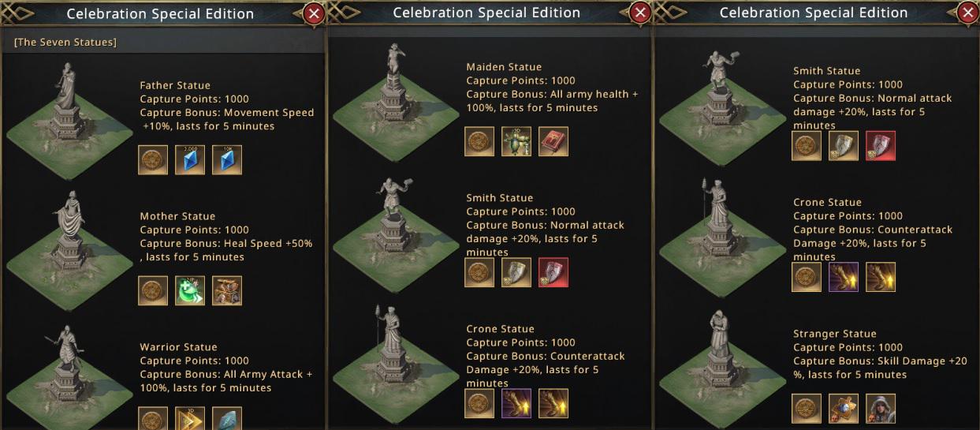Select the gold coin reward under Stranger Statue
This screenshot has width=980, height=430.
point(807,409)
